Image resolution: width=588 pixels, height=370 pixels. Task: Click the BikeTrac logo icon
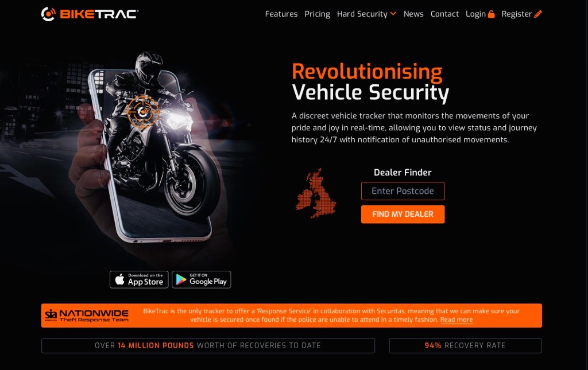tap(48, 14)
